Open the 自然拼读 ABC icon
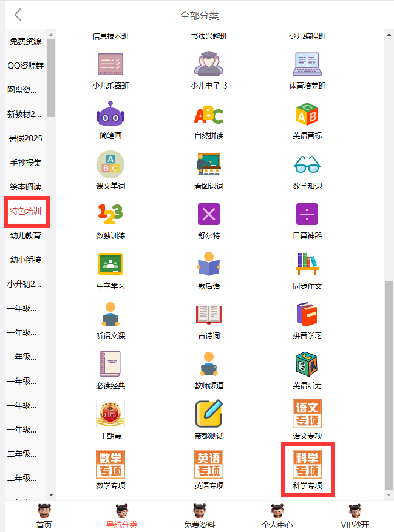This screenshot has height=532, width=394. point(208,114)
